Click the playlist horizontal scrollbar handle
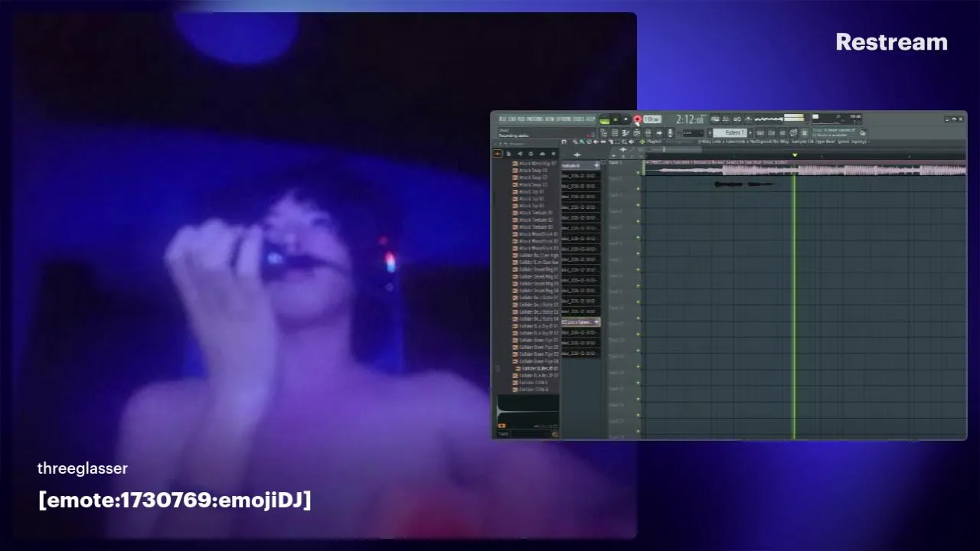Image resolution: width=980 pixels, height=551 pixels. tap(675, 149)
